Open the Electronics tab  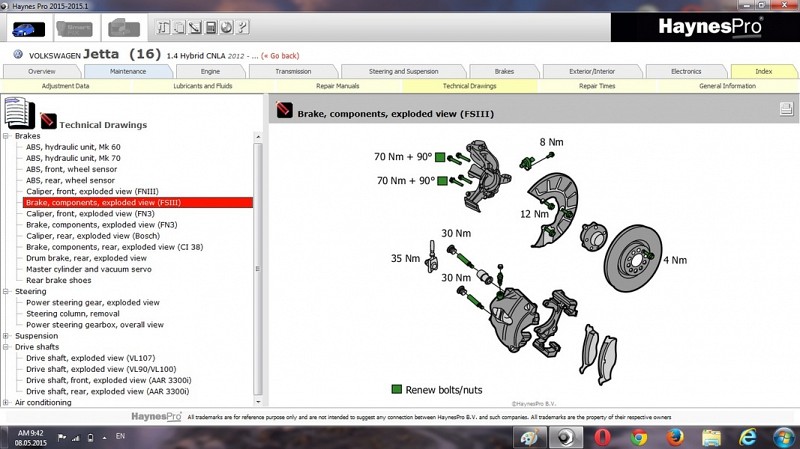(x=686, y=71)
